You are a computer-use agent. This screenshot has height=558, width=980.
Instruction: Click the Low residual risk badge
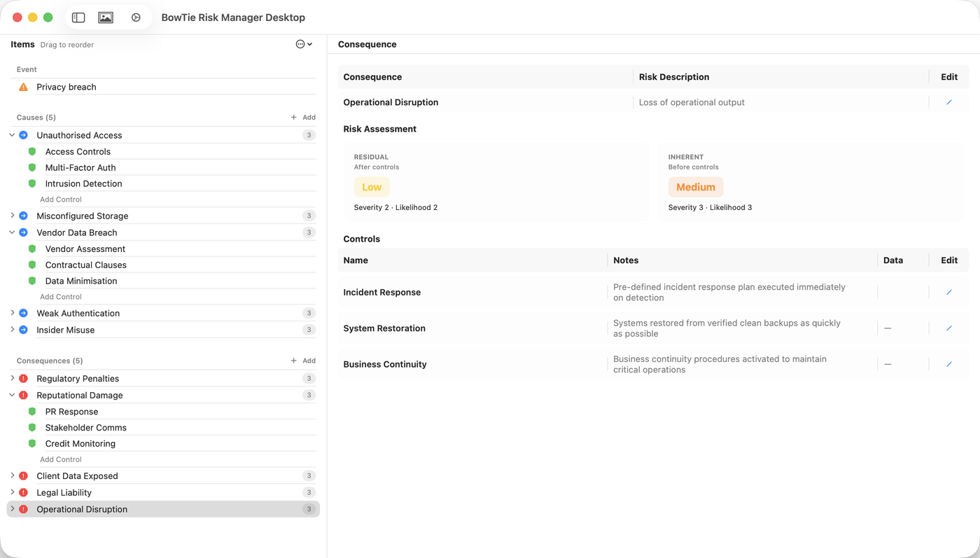point(372,187)
